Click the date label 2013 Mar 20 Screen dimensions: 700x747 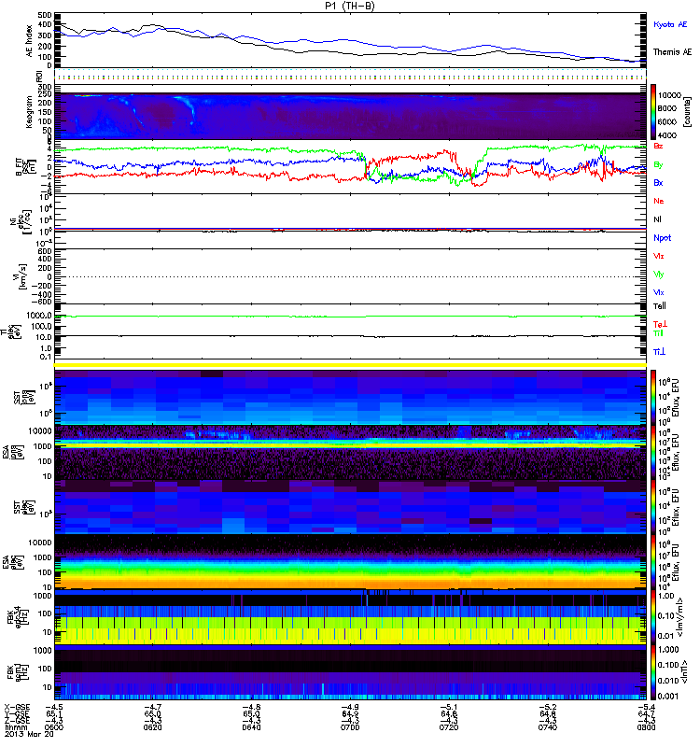coord(29,734)
